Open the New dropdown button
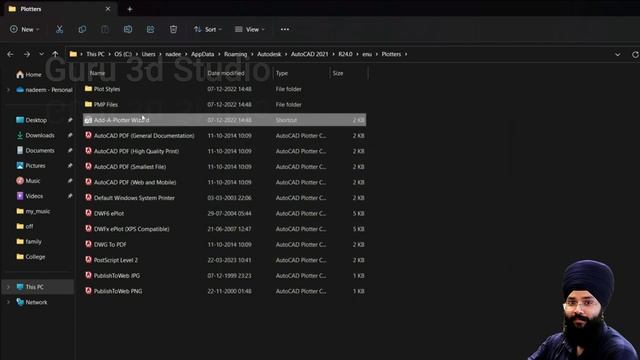Viewport: 640px width, 360px height. coord(24,29)
